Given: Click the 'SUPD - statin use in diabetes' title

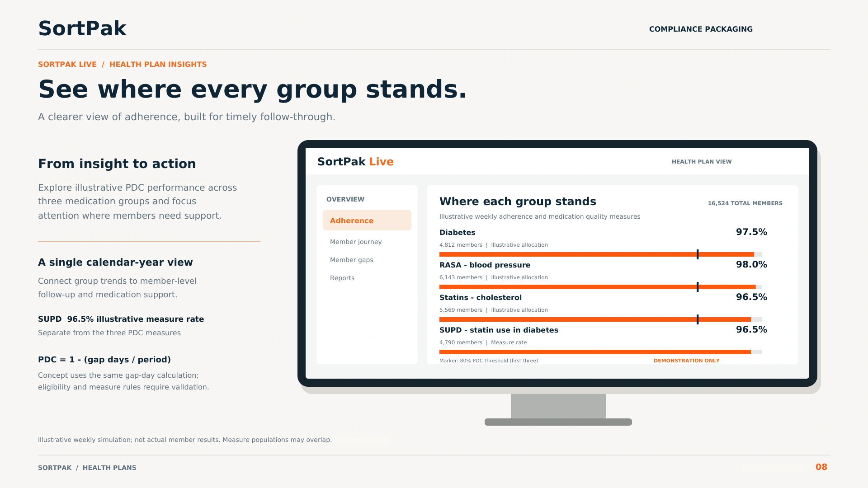Looking at the screenshot, I should point(499,330).
